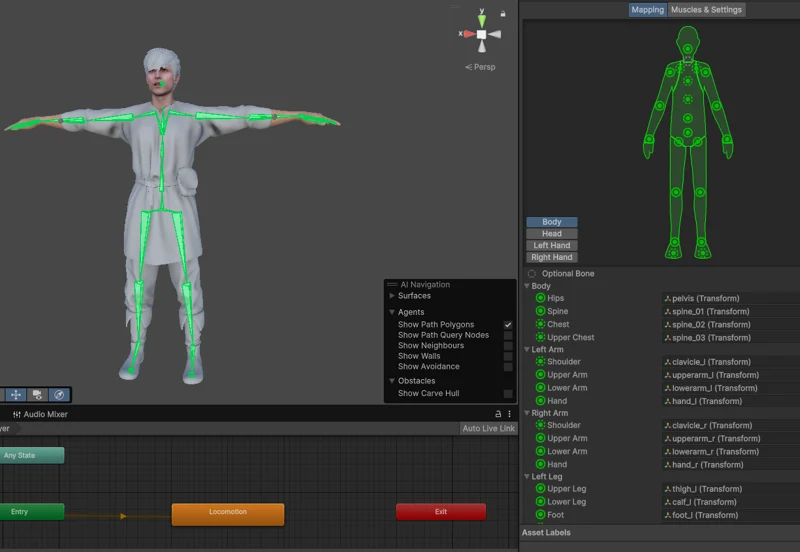This screenshot has height=552, width=800.
Task: Click the upperarm_r (Transform) field
Action: point(731,438)
